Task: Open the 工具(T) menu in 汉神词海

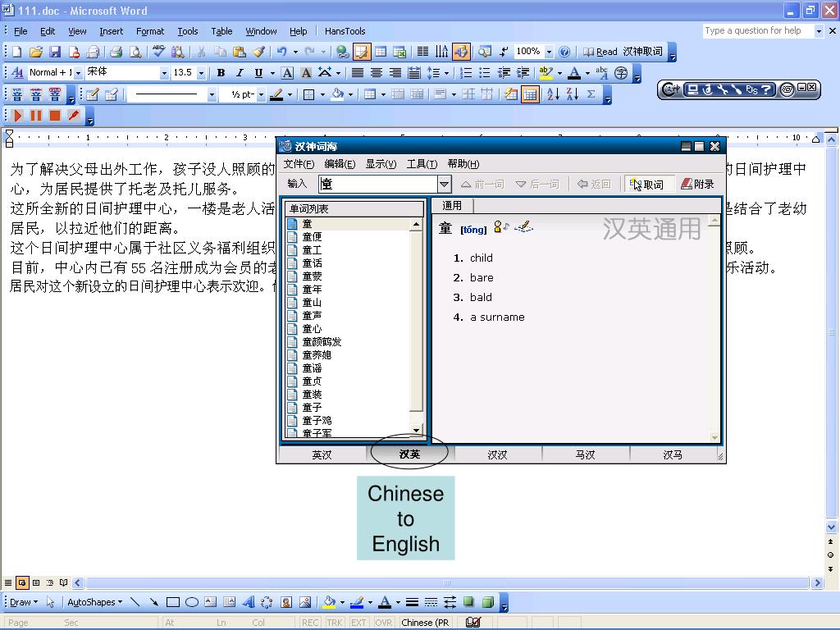Action: [422, 164]
